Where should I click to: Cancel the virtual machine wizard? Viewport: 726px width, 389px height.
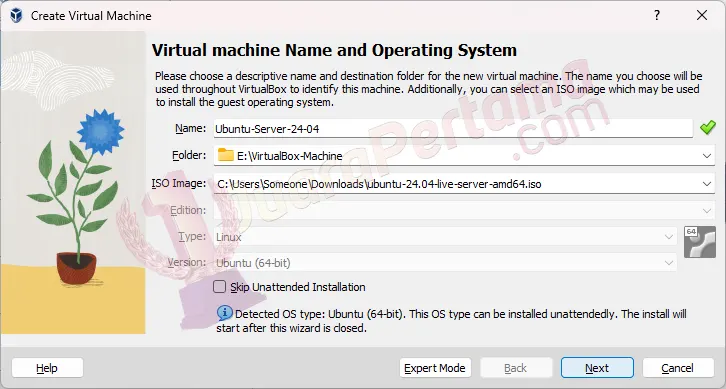[x=678, y=368]
